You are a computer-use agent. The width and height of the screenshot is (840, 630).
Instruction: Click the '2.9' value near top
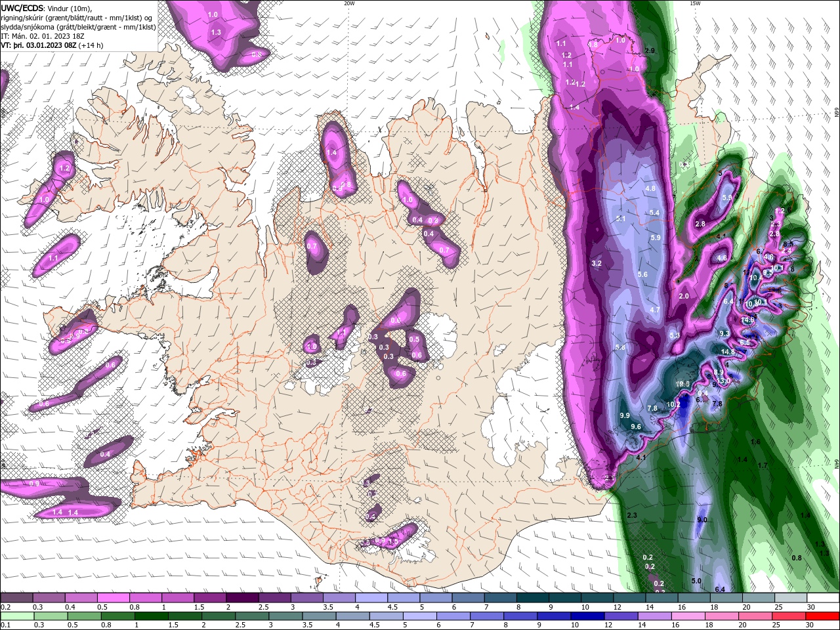[650, 51]
